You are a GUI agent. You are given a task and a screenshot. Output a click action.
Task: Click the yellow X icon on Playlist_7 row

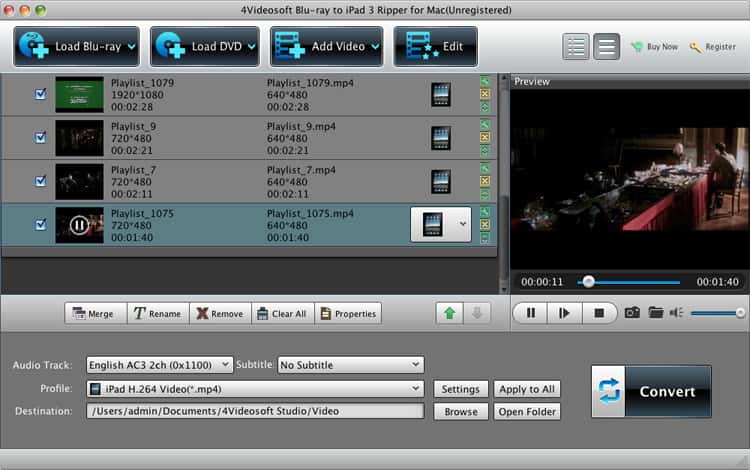[485, 181]
